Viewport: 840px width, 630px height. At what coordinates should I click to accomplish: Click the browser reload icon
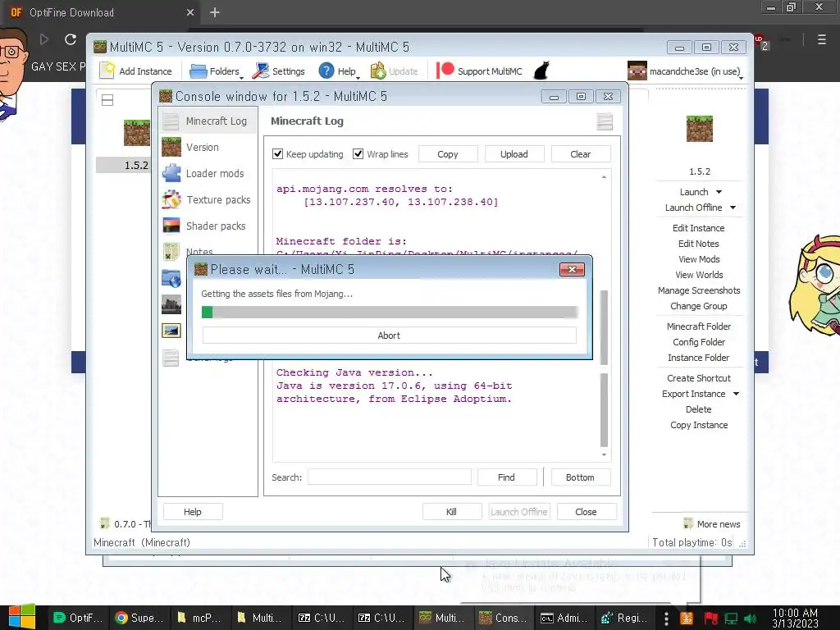tap(71, 39)
